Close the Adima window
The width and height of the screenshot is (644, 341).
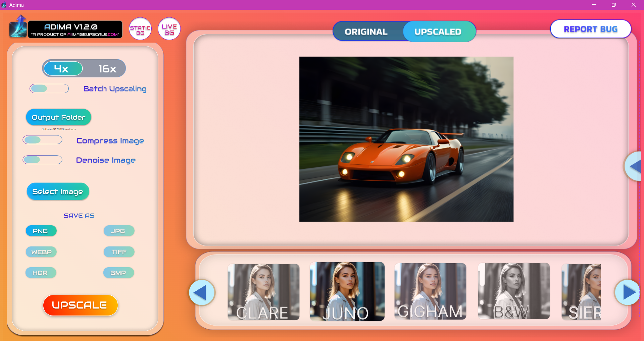tap(634, 5)
